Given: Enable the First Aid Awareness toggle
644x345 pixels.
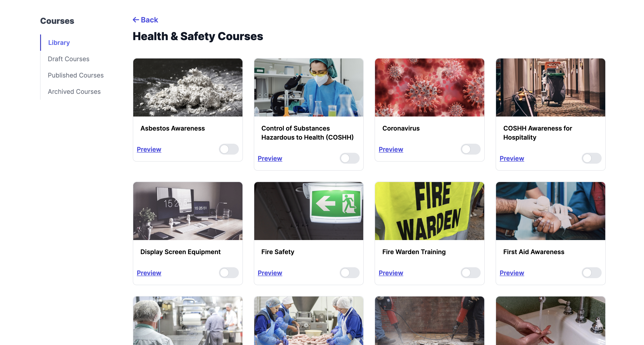Looking at the screenshot, I should coord(591,273).
